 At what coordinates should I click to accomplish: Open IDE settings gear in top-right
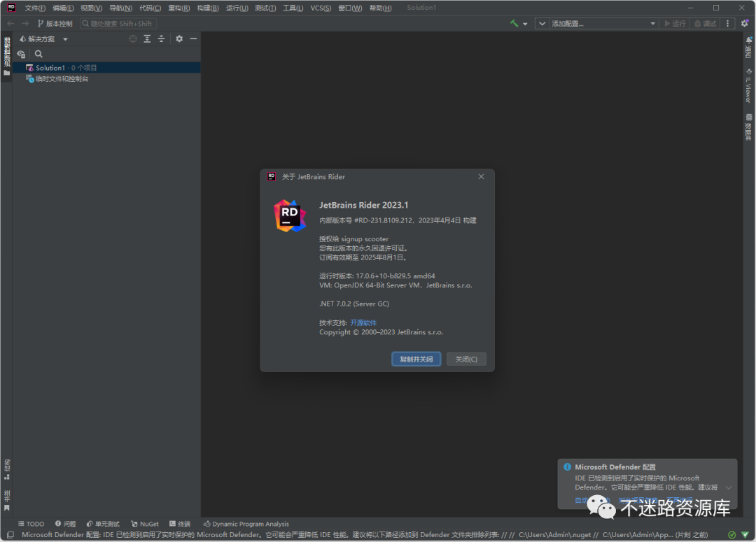pos(745,23)
